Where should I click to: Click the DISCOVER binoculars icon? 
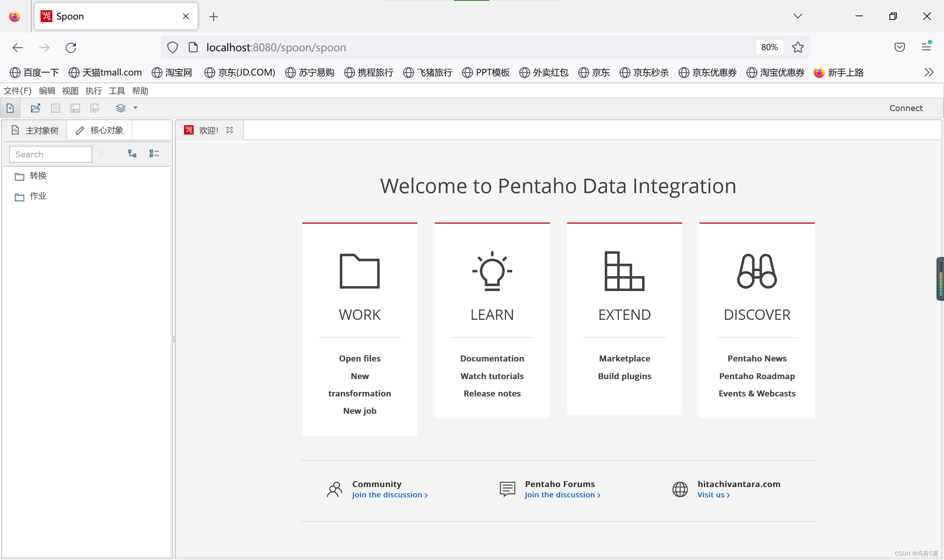pos(757,271)
